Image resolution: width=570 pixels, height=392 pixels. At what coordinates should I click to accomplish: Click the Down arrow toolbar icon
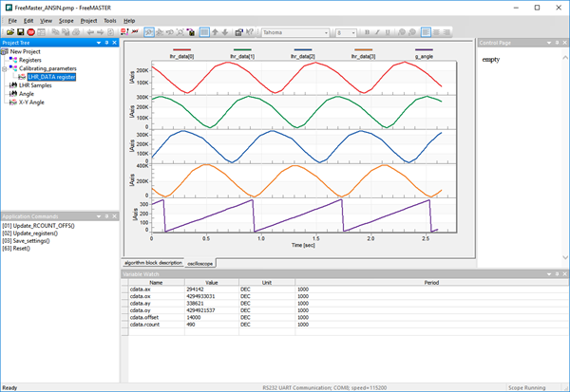pyautogui.click(x=225, y=32)
